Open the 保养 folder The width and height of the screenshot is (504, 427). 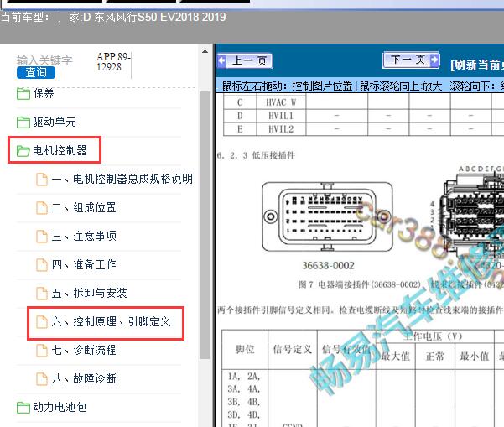pyautogui.click(x=44, y=94)
